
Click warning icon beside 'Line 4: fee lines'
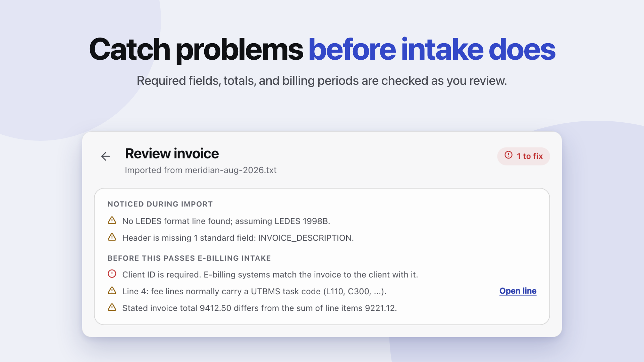click(x=112, y=291)
